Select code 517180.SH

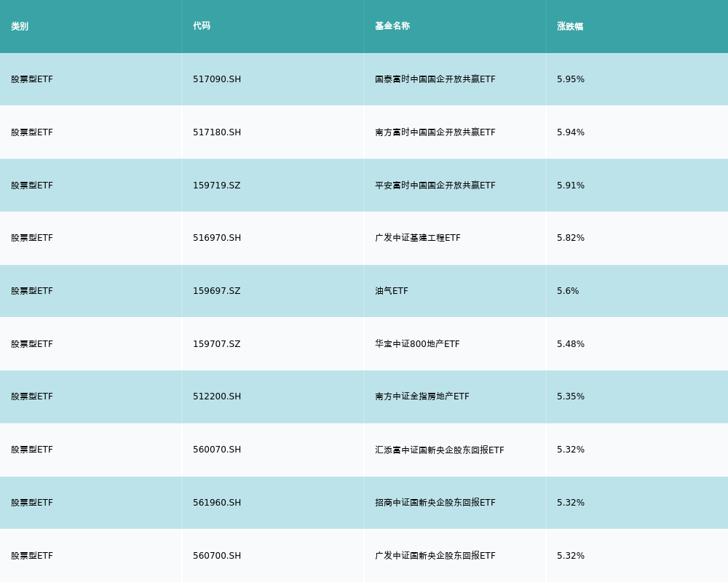(217, 132)
